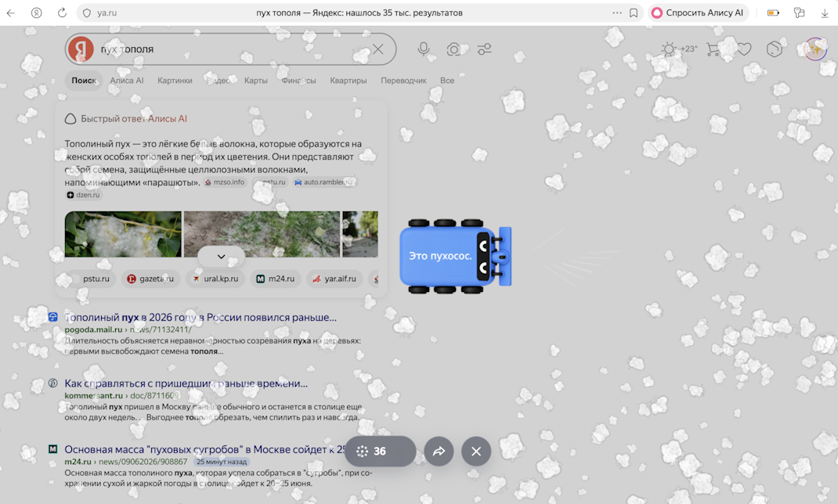Image resolution: width=838 pixels, height=504 pixels.
Task: Open the fluff on grass thumbnail
Action: 262,234
